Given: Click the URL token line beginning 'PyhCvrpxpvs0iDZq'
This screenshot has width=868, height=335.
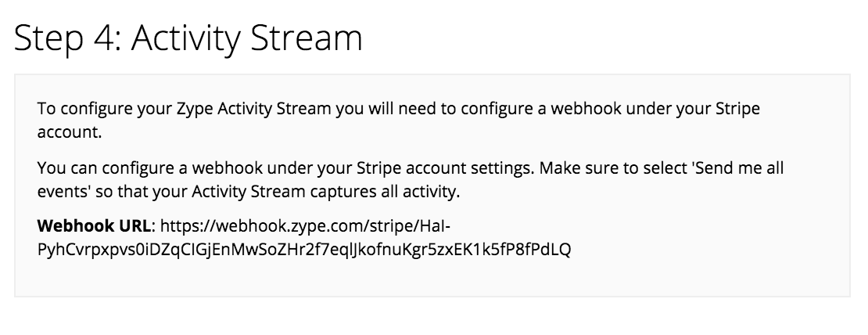Looking at the screenshot, I should click(304, 250).
